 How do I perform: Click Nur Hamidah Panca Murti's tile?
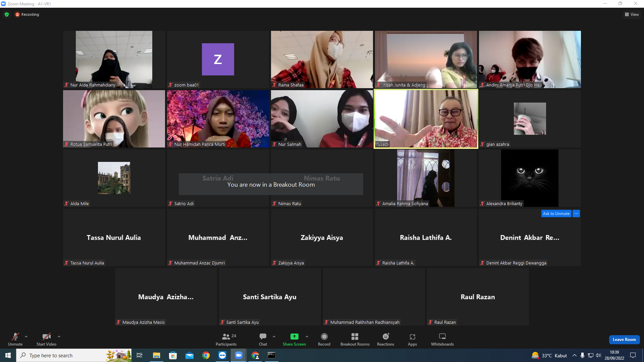(218, 119)
